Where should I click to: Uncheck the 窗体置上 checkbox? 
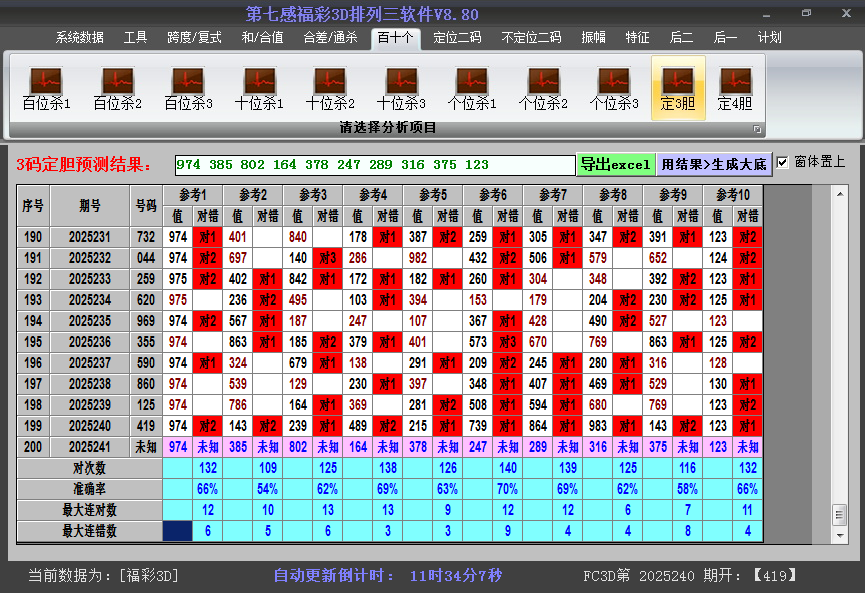(782, 163)
